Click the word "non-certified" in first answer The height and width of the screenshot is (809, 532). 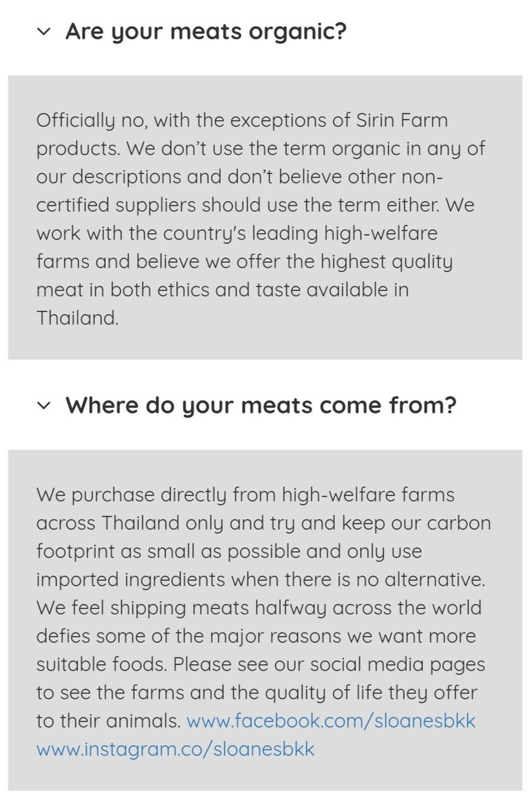(x=239, y=191)
